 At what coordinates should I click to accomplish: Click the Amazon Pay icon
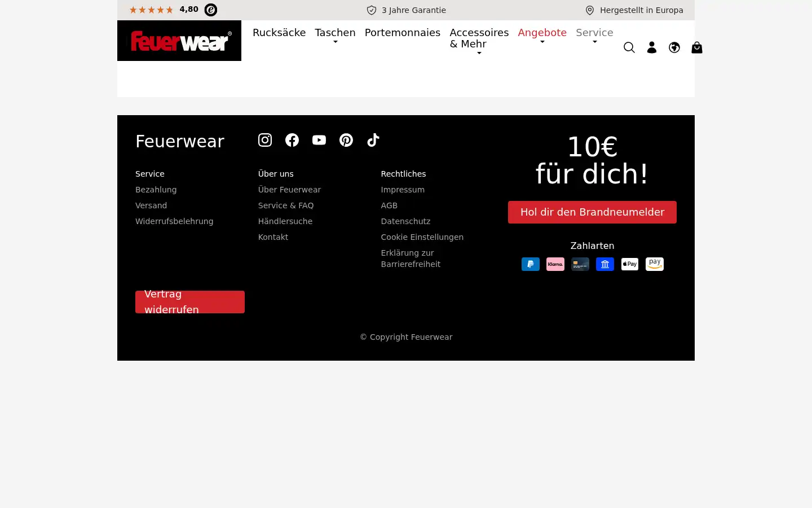[655, 264]
